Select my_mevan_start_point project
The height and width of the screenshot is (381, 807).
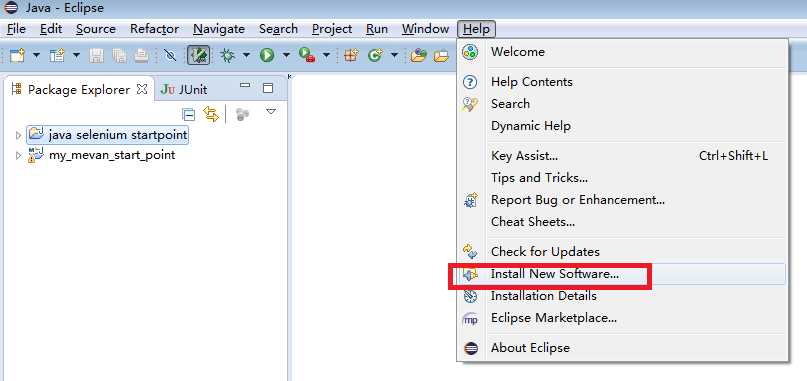point(102,155)
